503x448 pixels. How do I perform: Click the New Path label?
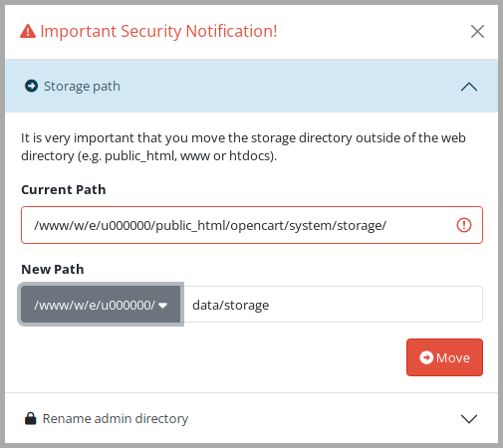point(53,269)
